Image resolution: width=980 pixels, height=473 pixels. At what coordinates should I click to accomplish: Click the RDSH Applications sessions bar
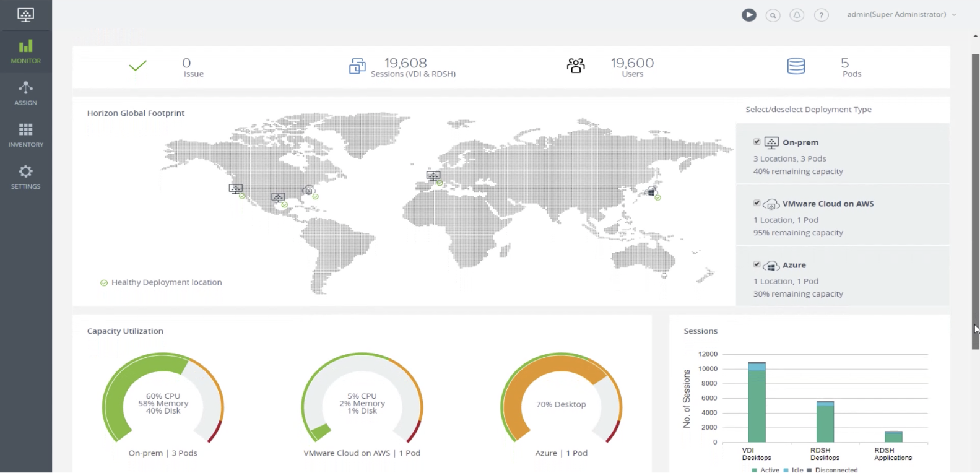(x=893, y=437)
